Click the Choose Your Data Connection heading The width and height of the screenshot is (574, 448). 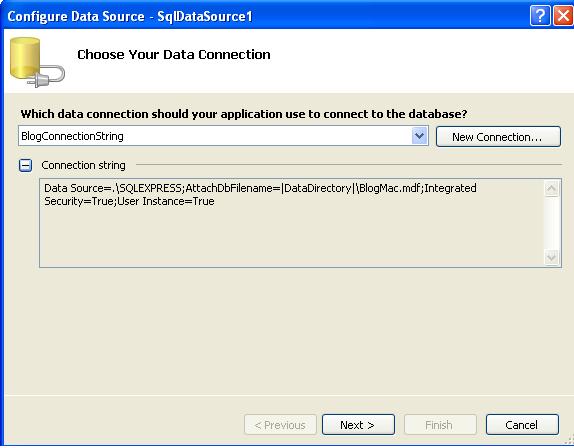click(x=174, y=55)
